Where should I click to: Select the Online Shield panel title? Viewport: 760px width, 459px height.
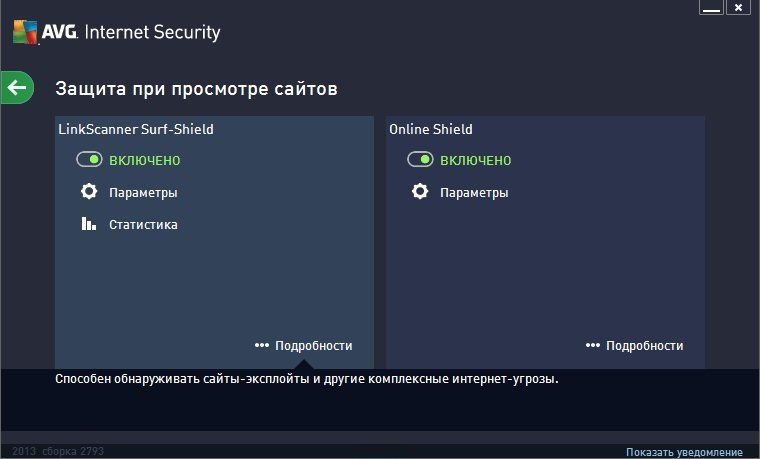pyautogui.click(x=430, y=129)
